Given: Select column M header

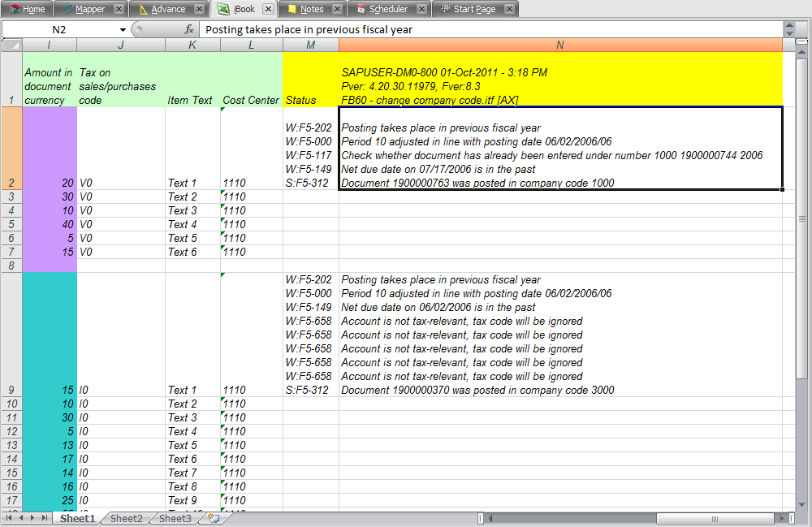Looking at the screenshot, I should tap(310, 45).
